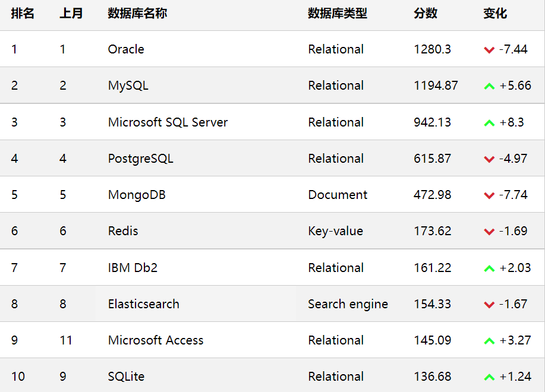The image size is (545, 392).
Task: Click the green up arrow in MySQL row
Action: tap(489, 86)
